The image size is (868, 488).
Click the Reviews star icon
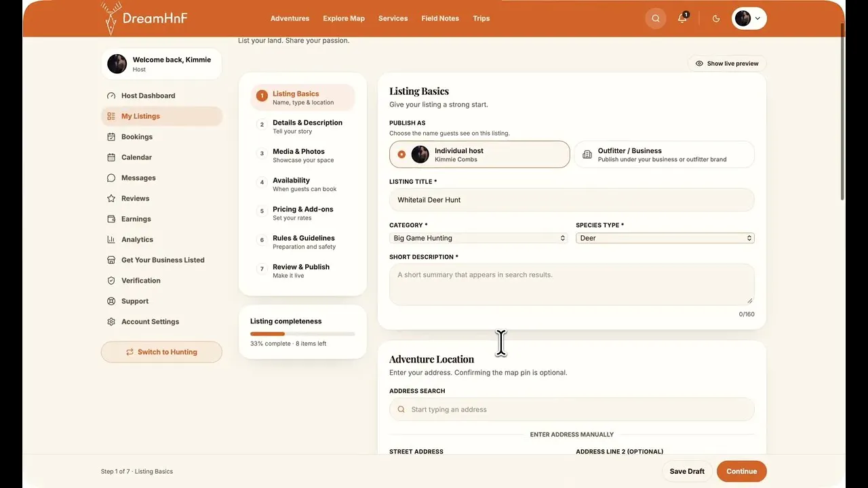(111, 199)
